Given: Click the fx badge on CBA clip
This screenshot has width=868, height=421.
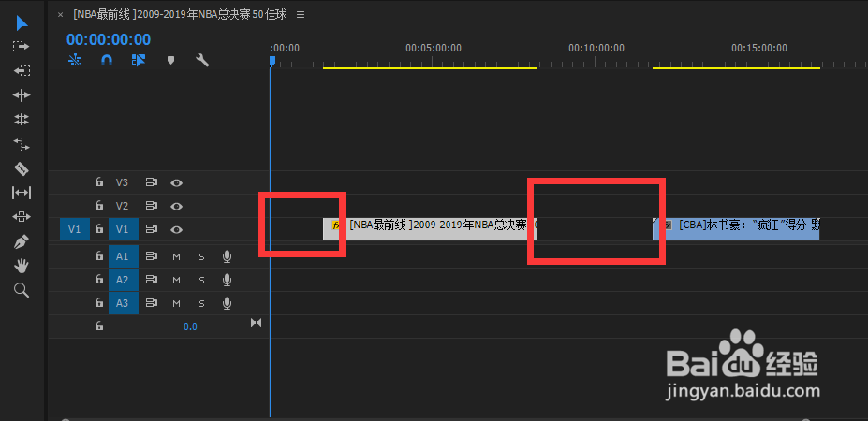Looking at the screenshot, I should pyautogui.click(x=668, y=225).
